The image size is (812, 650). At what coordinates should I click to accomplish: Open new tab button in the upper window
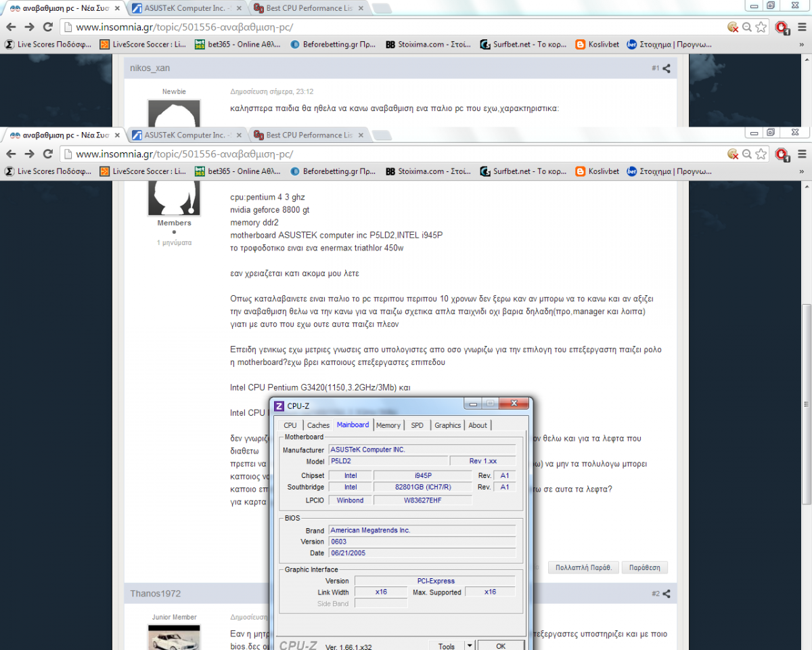381,8
